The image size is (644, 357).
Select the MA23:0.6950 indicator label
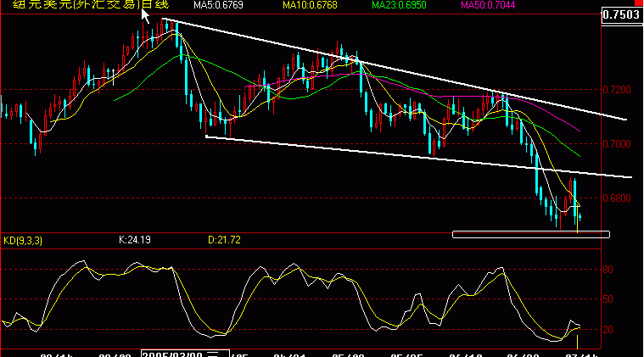coord(399,5)
